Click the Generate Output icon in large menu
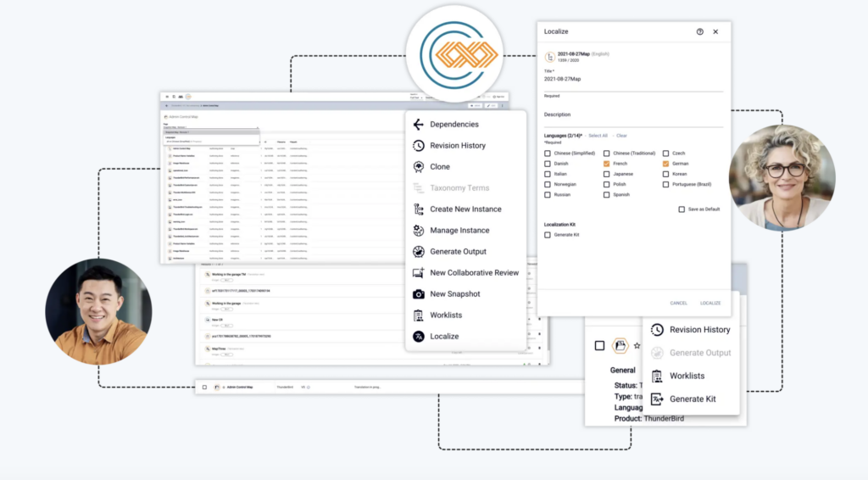 coord(418,251)
